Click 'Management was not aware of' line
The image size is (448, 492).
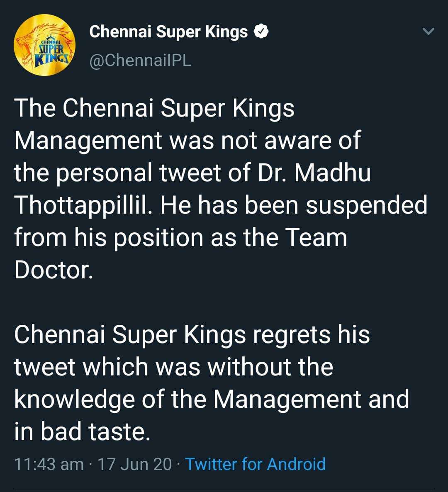(x=187, y=141)
